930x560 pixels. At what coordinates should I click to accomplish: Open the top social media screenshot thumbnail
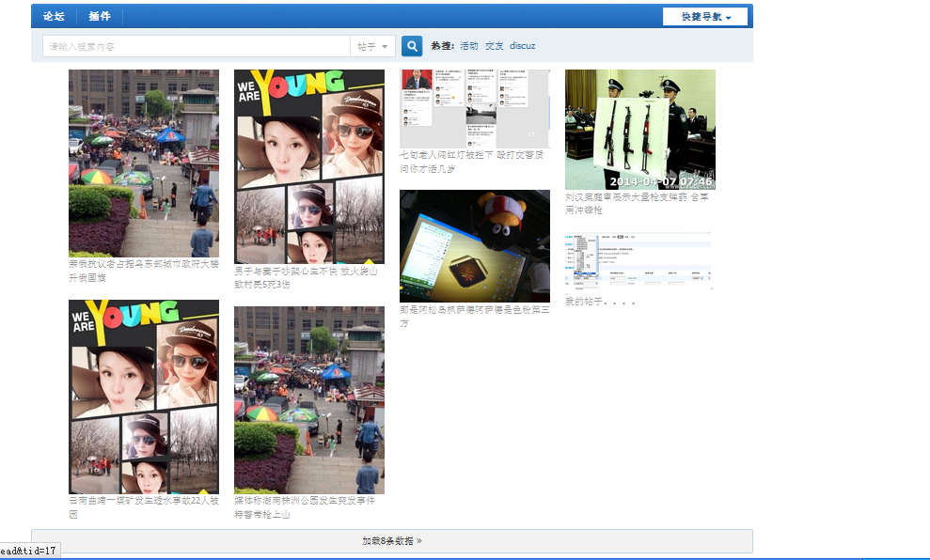[474, 108]
